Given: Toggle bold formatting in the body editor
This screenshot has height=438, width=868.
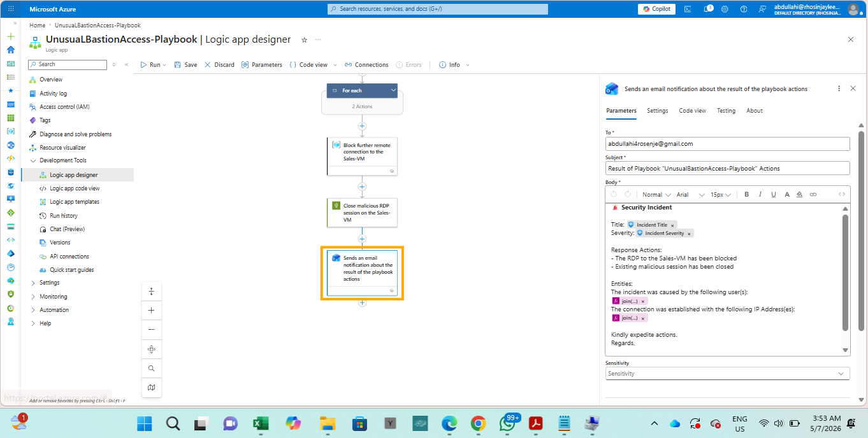Looking at the screenshot, I should coord(746,195).
